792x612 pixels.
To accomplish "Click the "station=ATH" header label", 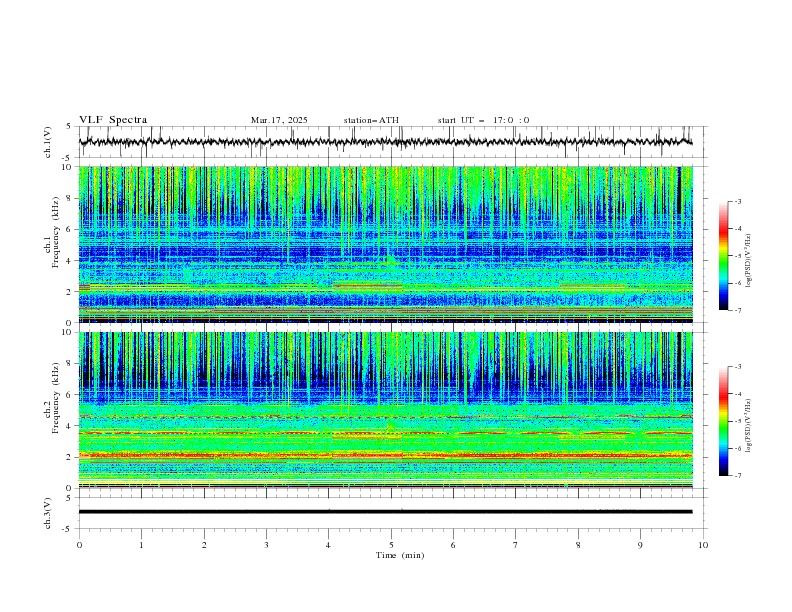I will point(371,120).
